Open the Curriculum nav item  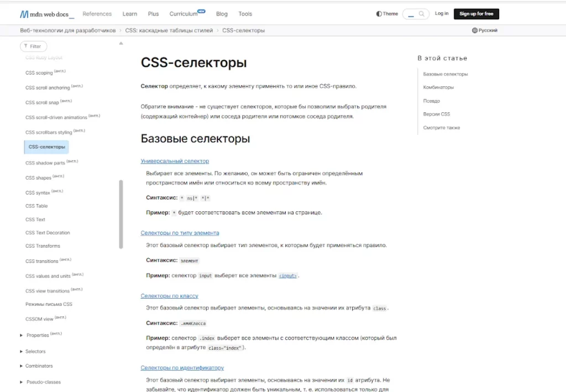187,14
